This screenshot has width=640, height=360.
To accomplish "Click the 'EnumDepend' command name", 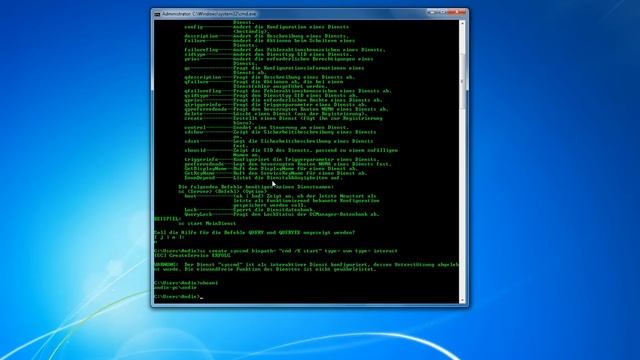I will click(199, 178).
